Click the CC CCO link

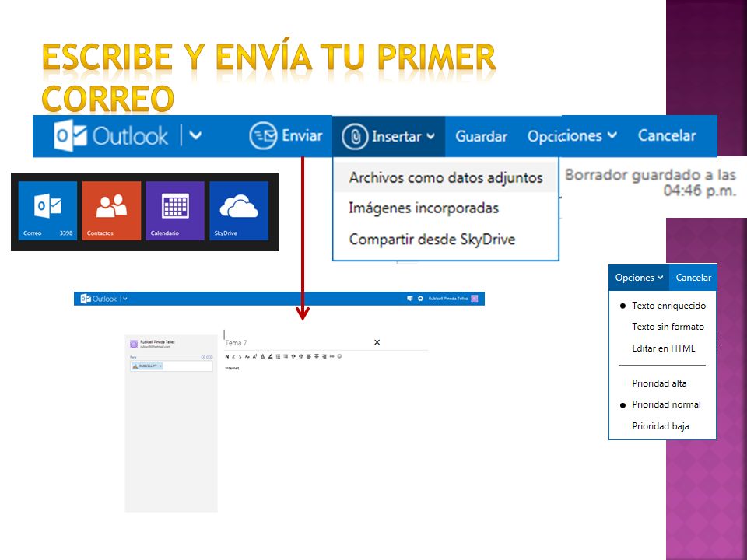[207, 357]
